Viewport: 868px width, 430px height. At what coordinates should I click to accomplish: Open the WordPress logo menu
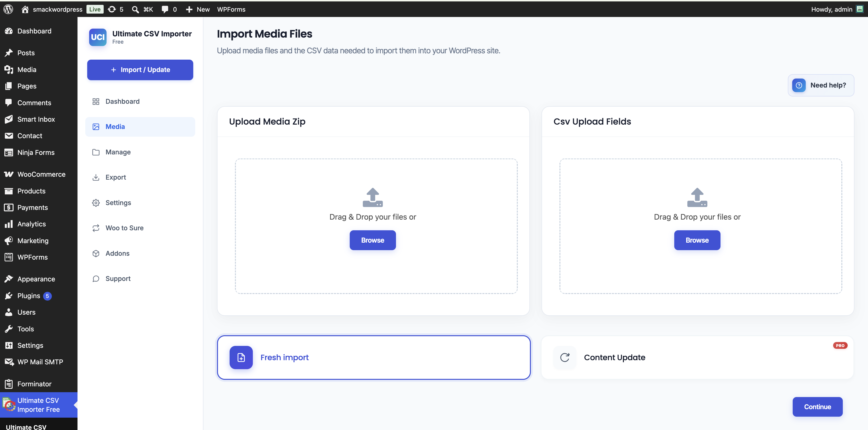pos(8,9)
